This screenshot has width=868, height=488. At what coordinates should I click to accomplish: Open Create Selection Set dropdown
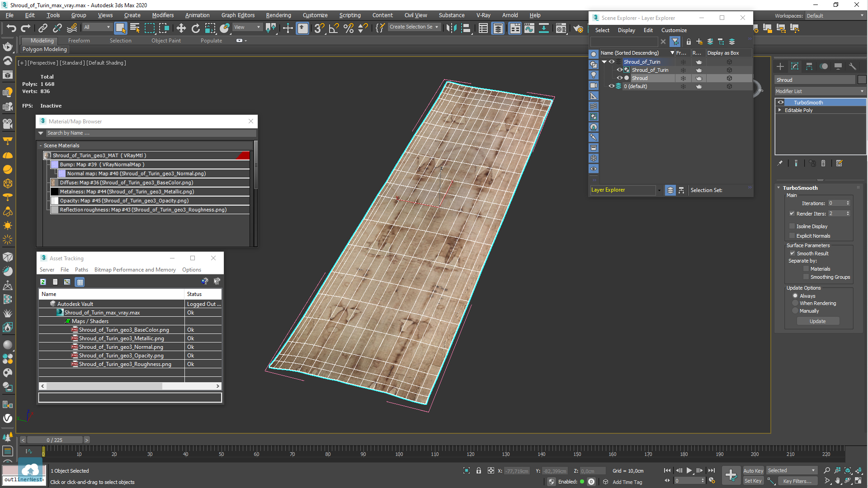tap(414, 27)
